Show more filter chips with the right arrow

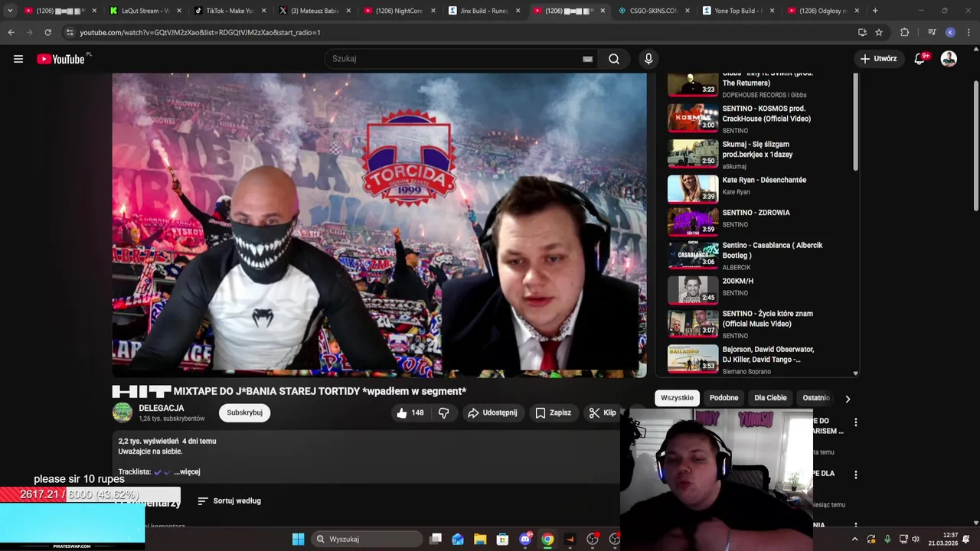pos(848,399)
